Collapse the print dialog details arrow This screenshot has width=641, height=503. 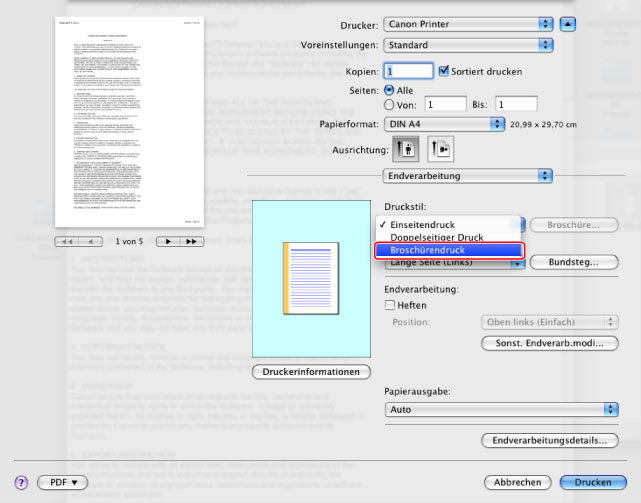[568, 22]
